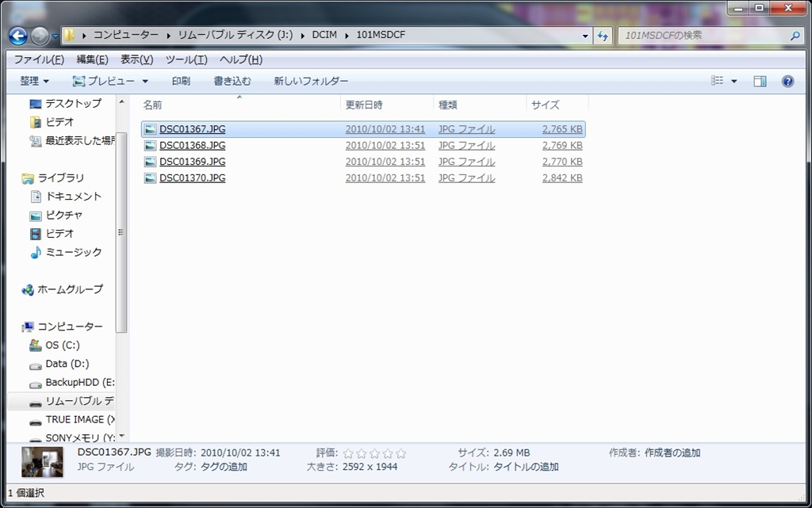Click the folder icon in the address bar
This screenshot has width=812, height=508.
click(x=70, y=35)
